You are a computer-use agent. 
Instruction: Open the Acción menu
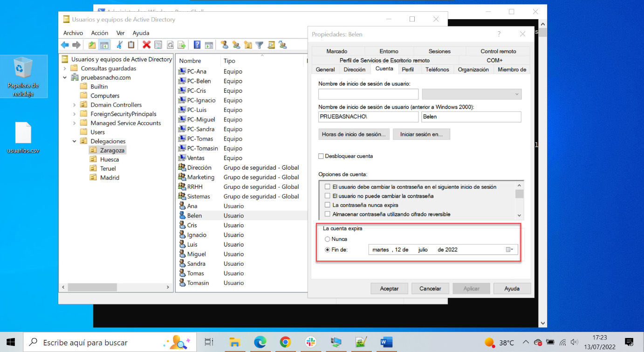(x=99, y=33)
